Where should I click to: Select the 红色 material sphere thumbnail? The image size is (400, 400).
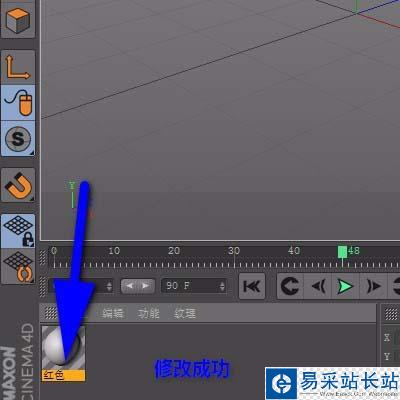(x=63, y=348)
